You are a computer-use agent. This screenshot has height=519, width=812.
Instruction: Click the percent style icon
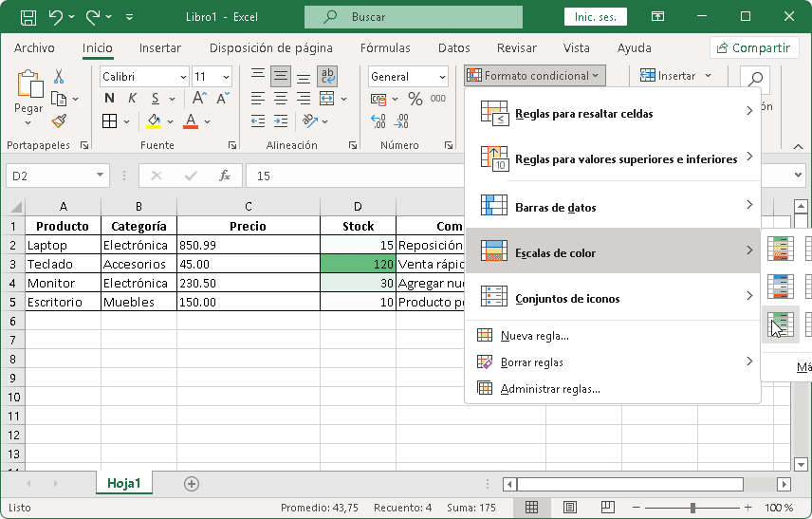click(415, 99)
